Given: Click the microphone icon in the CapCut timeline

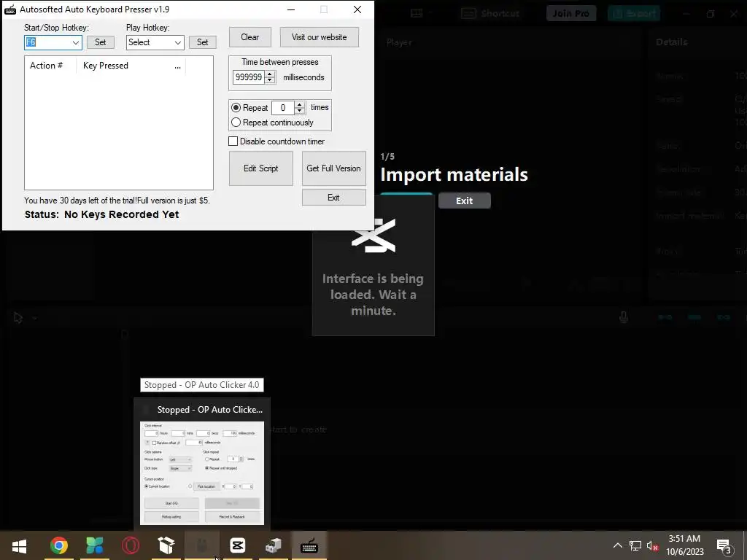Looking at the screenshot, I should click(x=624, y=317).
